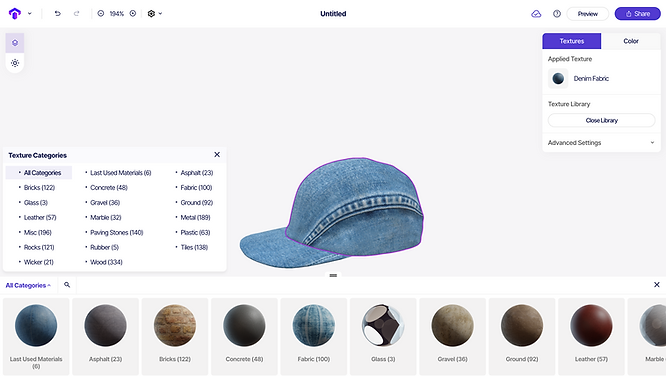666x376 pixels.
Task: Choose Wood (334) category
Action: (x=106, y=262)
